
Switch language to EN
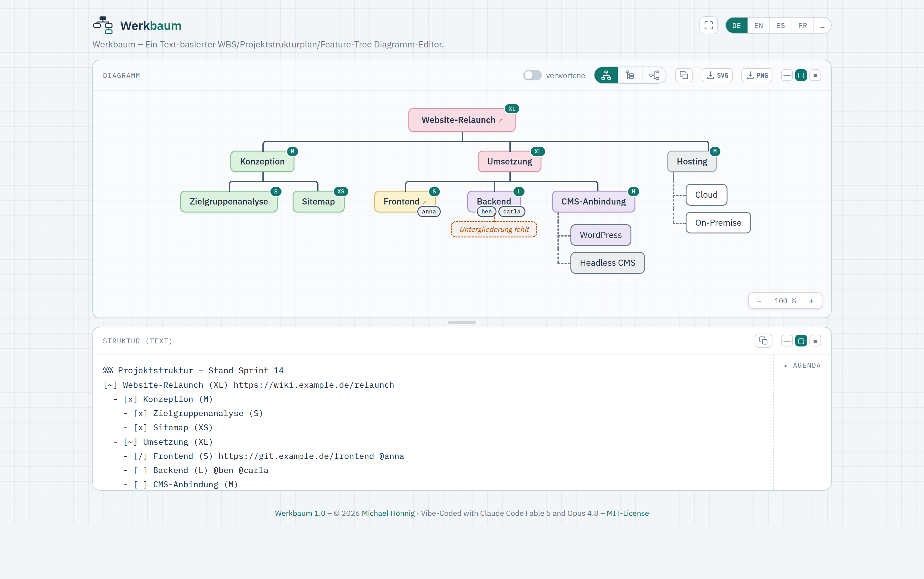[758, 25]
